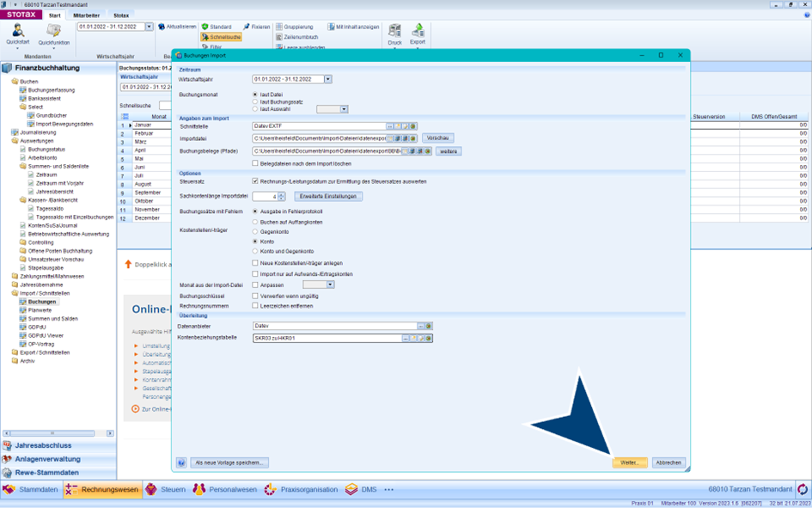Switch to the Mitarbeiter ribbon tab

coord(86,15)
